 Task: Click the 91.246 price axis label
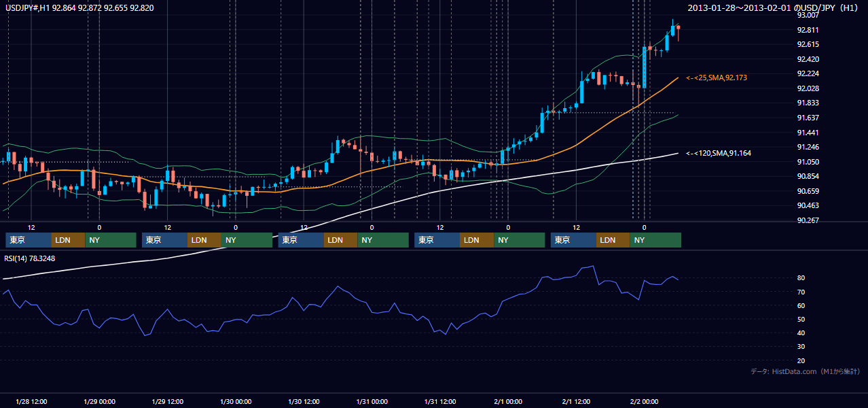pyautogui.click(x=808, y=147)
